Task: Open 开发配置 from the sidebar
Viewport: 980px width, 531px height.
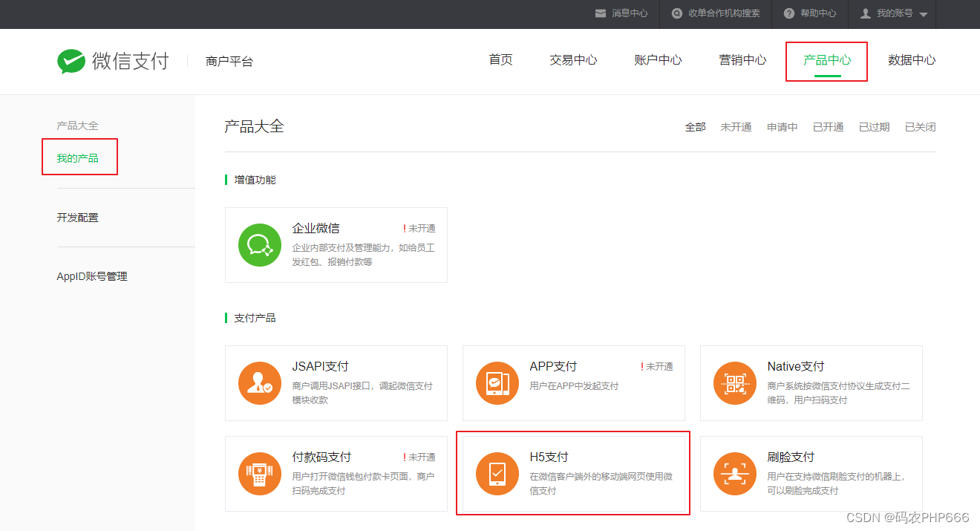Action: (77, 217)
